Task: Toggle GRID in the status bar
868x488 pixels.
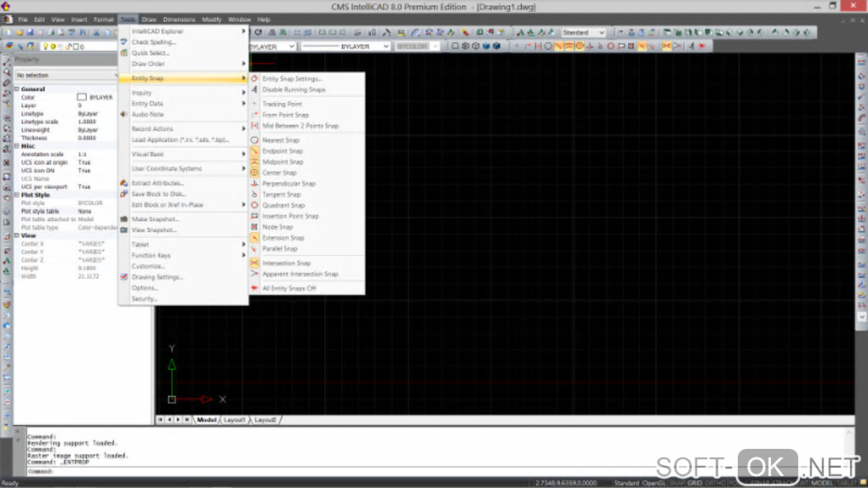Action: [694, 483]
